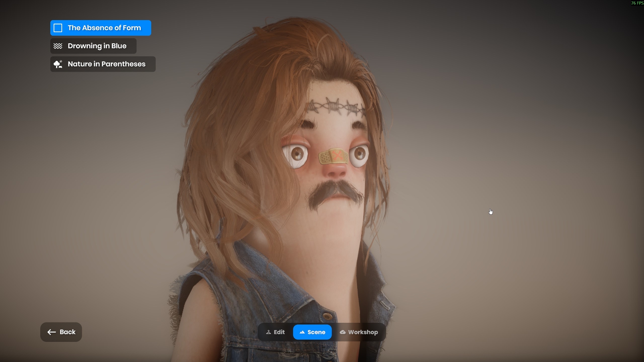Image resolution: width=644 pixels, height=362 pixels.
Task: Open the Workshop tab
Action: (x=363, y=332)
